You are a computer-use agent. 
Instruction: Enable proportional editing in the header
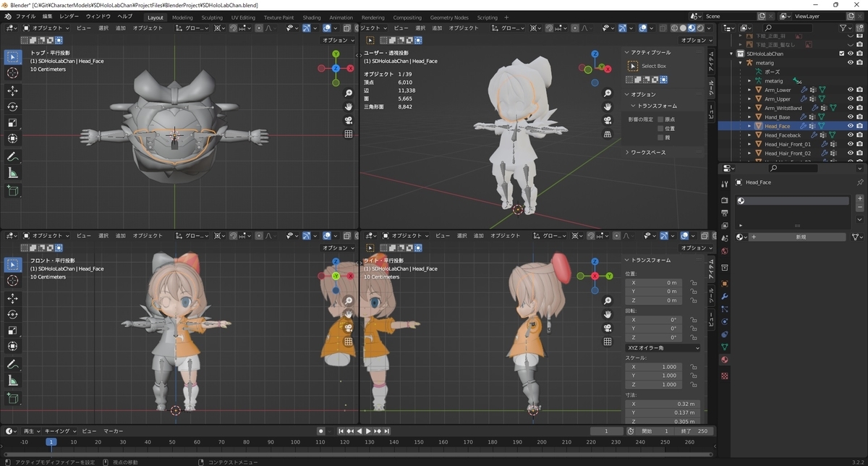259,28
